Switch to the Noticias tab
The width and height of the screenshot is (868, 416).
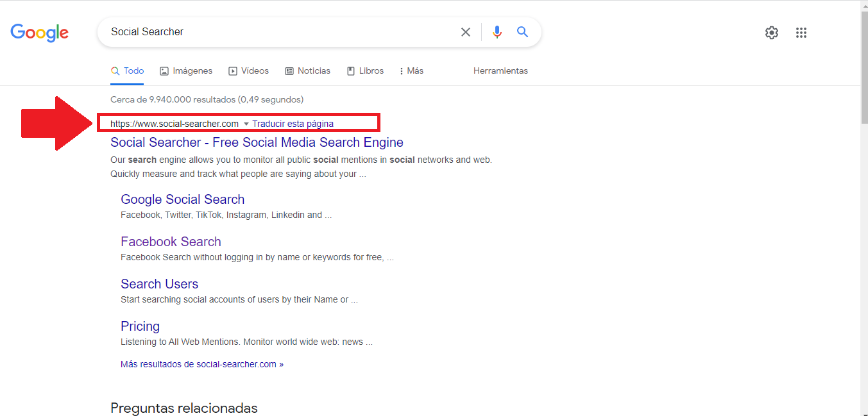[308, 71]
